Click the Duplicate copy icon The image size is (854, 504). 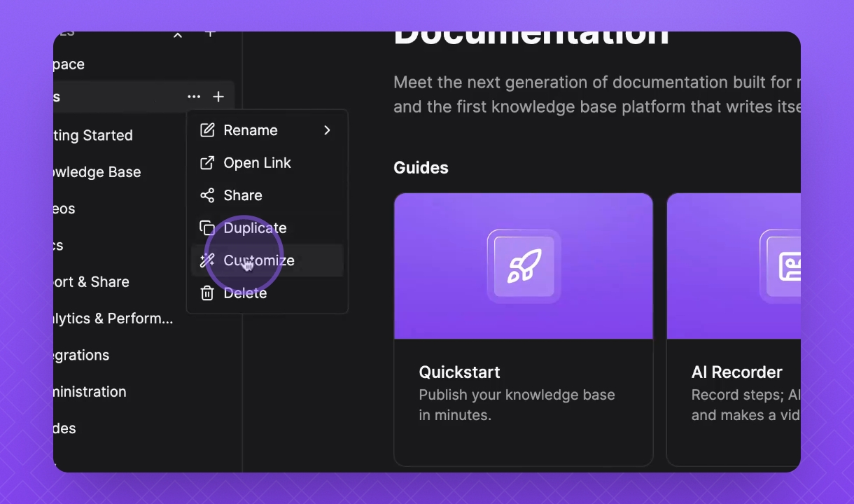(207, 227)
